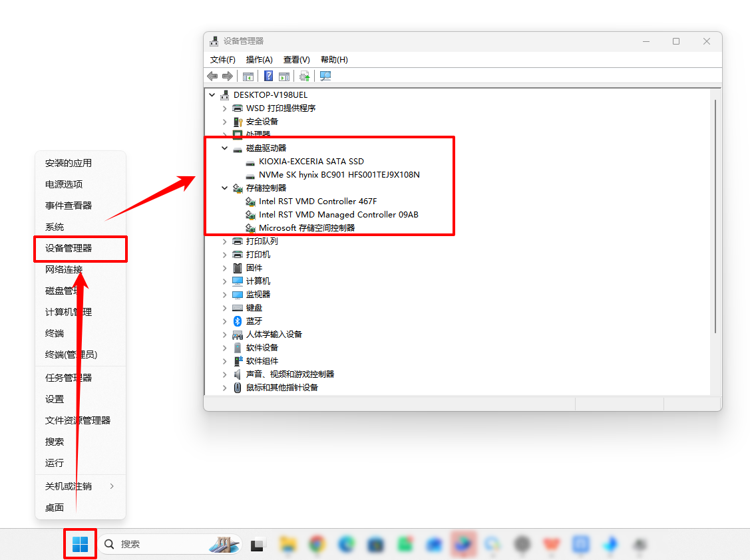Click the 监视器 monitor icon
This screenshot has height=560, width=750.
pyautogui.click(x=237, y=295)
